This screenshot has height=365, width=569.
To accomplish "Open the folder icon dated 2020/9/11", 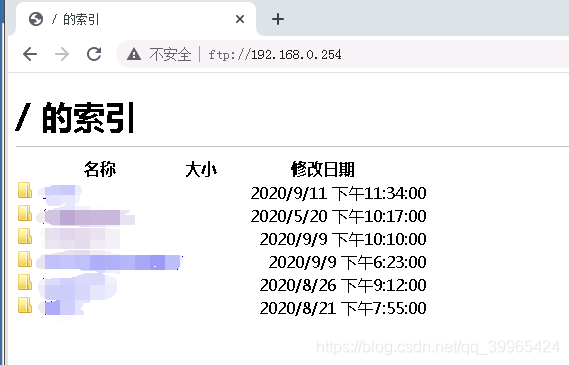I will click(25, 190).
